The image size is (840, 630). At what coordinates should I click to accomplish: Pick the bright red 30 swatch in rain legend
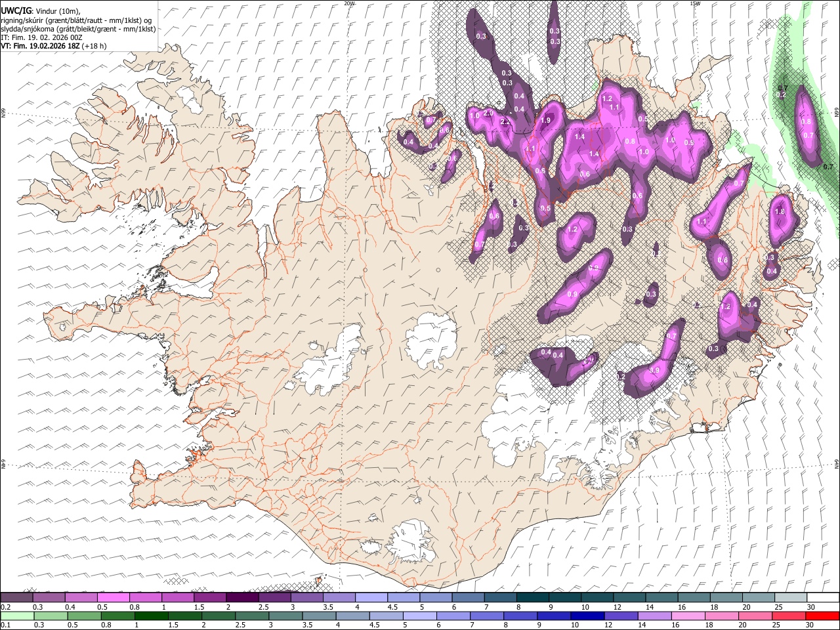click(x=822, y=616)
